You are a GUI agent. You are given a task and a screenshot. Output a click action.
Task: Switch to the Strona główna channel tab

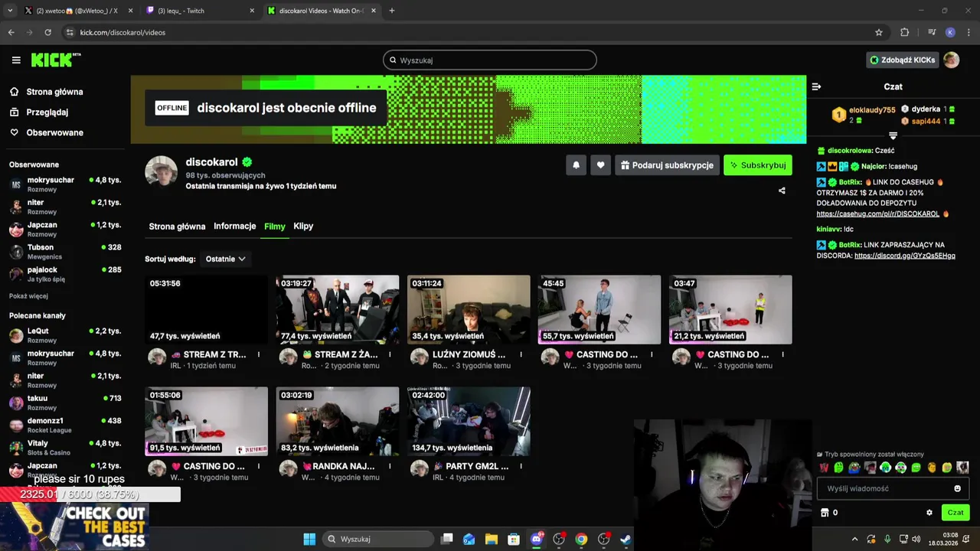tap(177, 227)
